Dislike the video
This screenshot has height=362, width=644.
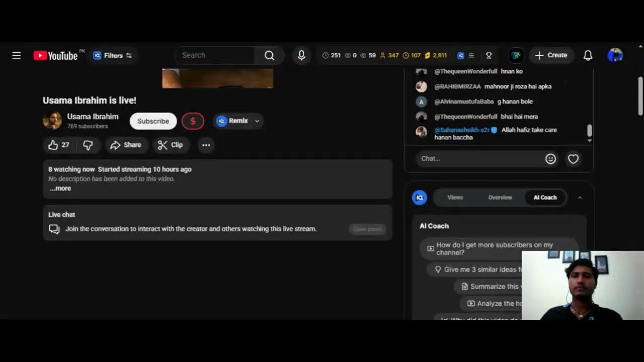coord(88,145)
